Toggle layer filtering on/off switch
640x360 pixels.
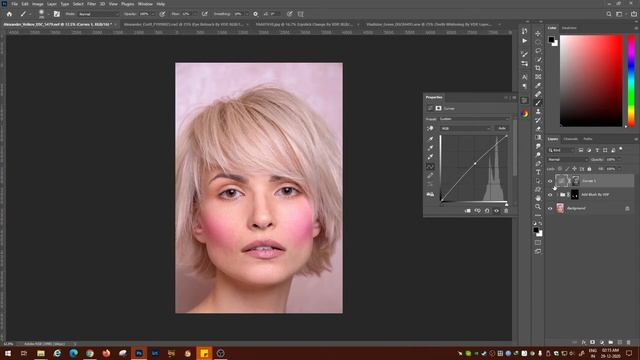[x=621, y=149]
